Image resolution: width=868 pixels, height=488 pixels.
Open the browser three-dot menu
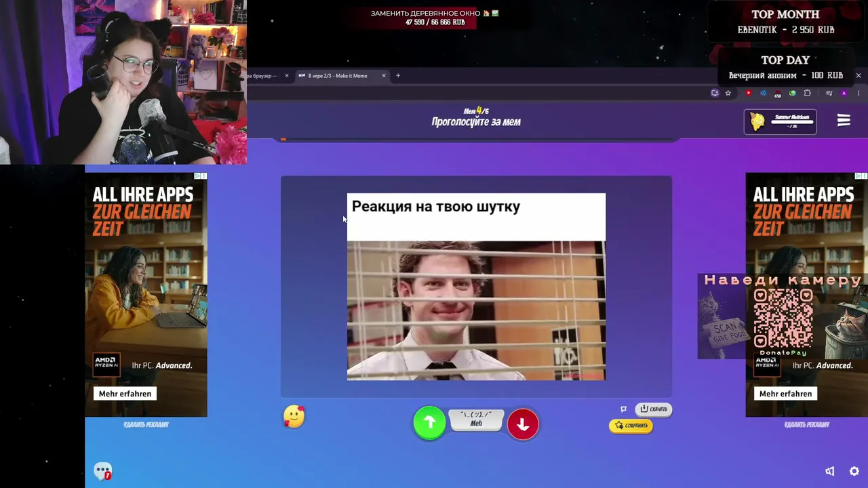tap(859, 93)
